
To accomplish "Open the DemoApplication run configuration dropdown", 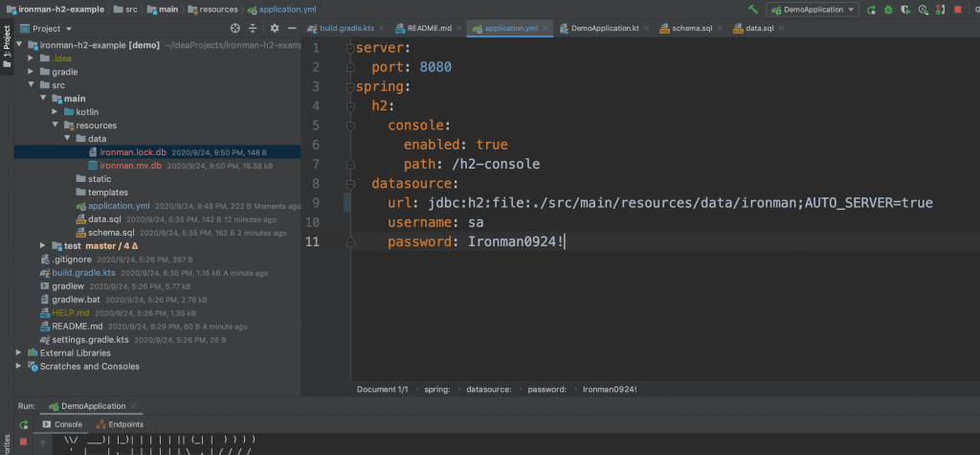I will [x=812, y=10].
